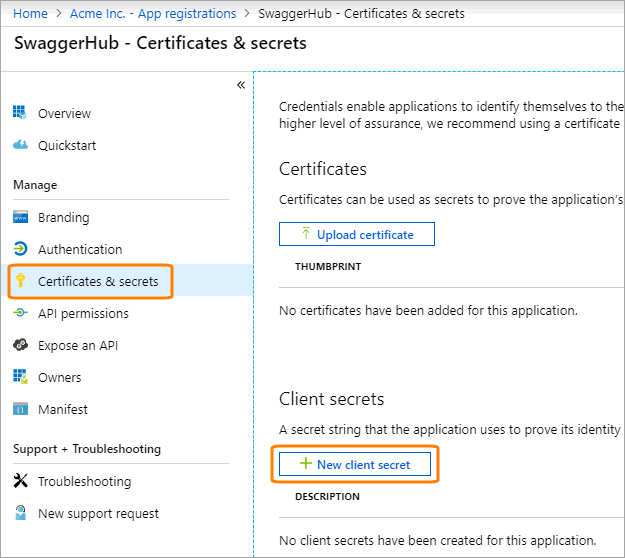Click the Manifest brackets icon
This screenshot has width=625, height=558.
(x=20, y=409)
